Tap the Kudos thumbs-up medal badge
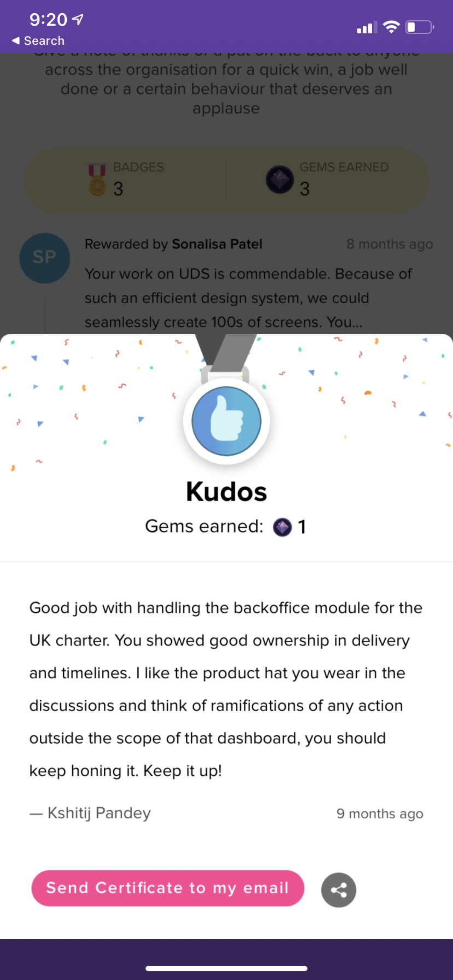The image size is (453, 980). click(x=226, y=421)
